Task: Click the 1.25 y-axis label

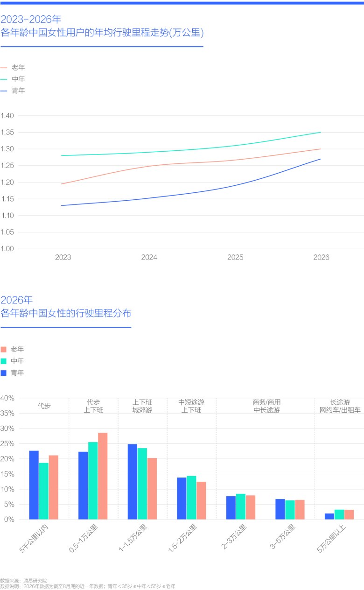Action: (7, 166)
